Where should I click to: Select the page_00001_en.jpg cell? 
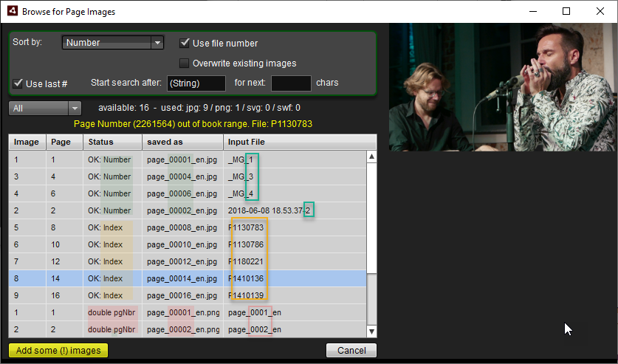[182, 160]
